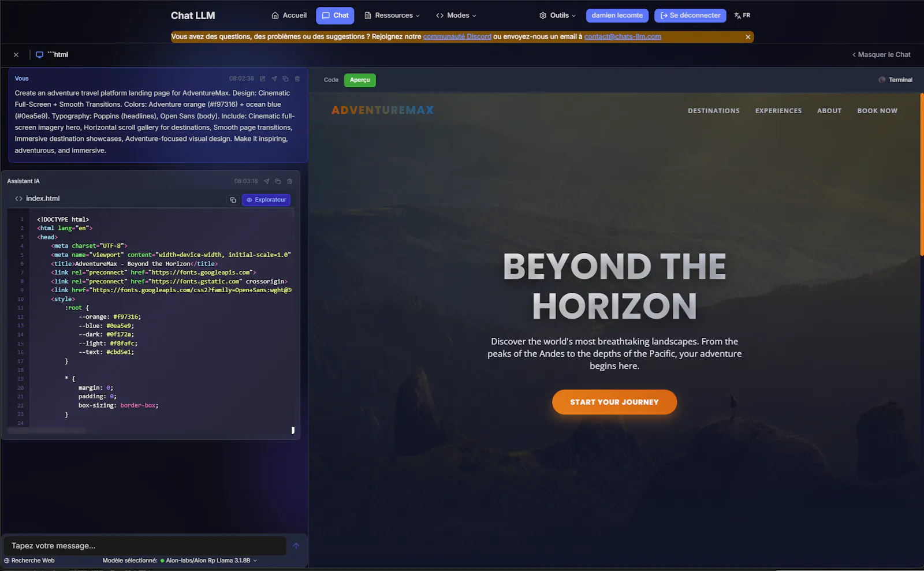Open the Aion-labs model selector dropdown
The height and width of the screenshot is (571, 924).
(208, 561)
